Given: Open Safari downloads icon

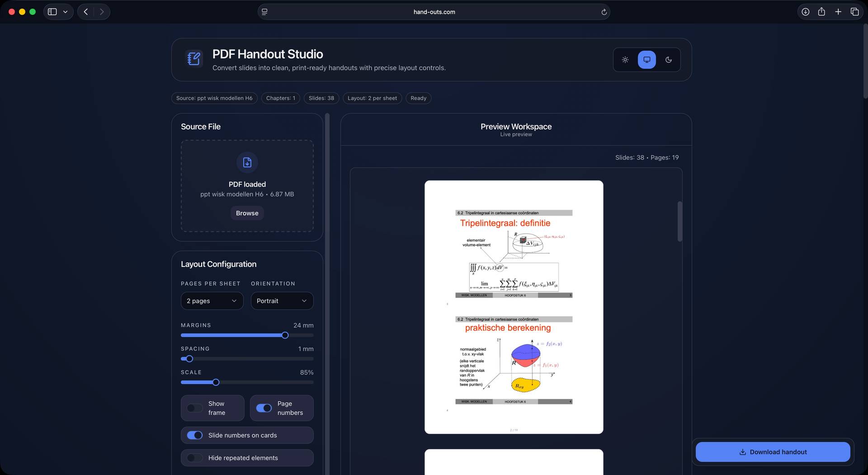Looking at the screenshot, I should click(806, 12).
